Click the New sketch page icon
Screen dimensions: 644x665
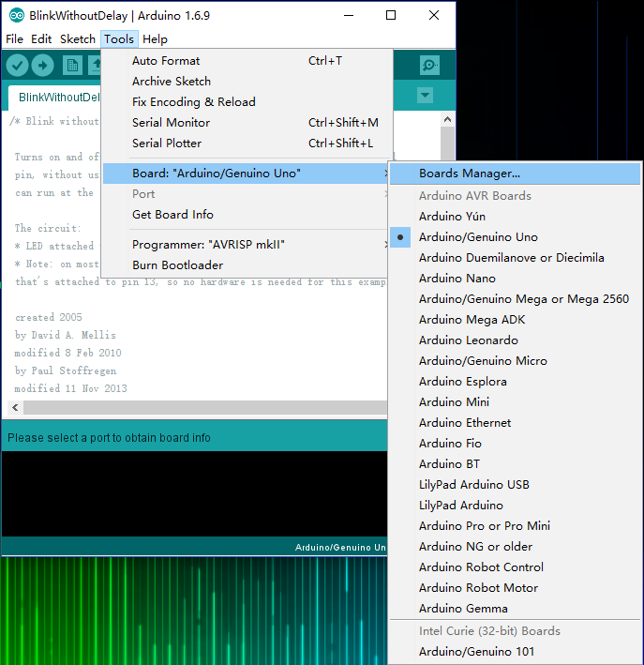coord(72,66)
